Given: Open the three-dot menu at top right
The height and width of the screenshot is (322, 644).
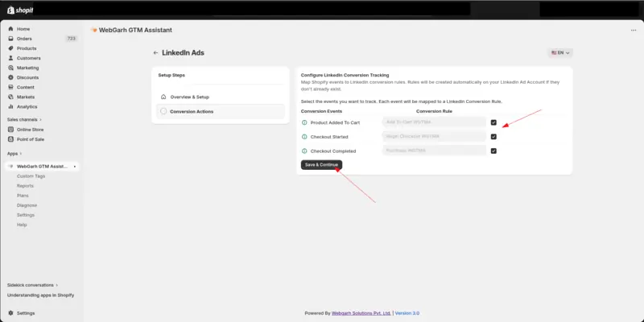Looking at the screenshot, I should (x=634, y=31).
